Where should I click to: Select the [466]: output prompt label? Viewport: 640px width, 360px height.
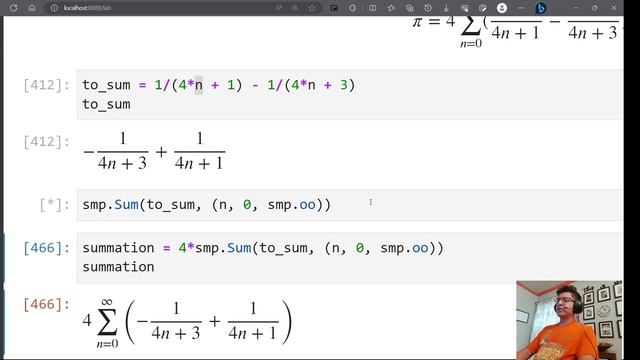click(x=47, y=304)
